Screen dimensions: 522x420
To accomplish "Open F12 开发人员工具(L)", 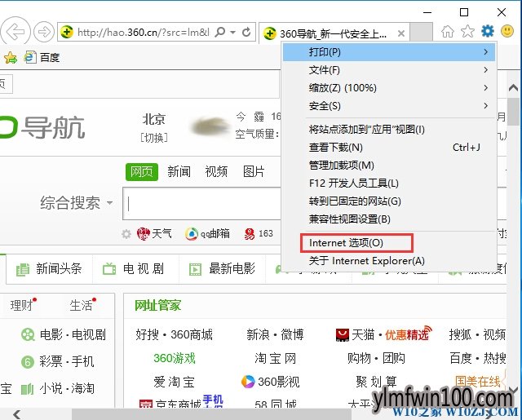I will coord(389,183).
